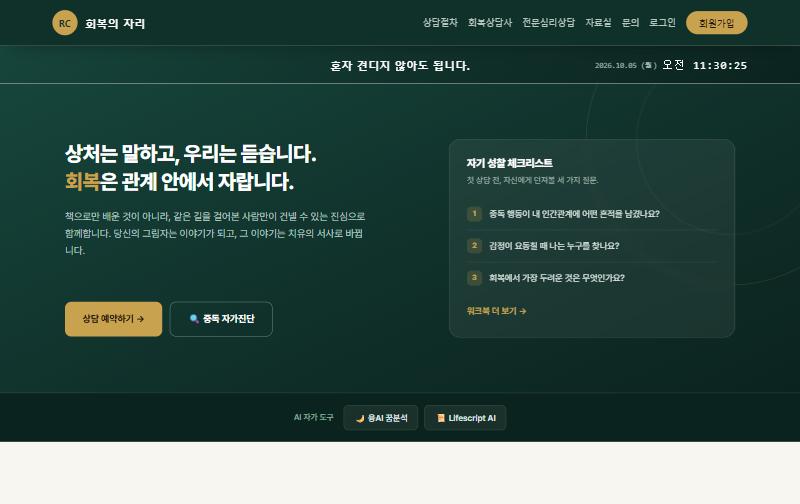Open the 워크북 더 보기 link
Viewport: 800px width, 504px height.
[496, 311]
